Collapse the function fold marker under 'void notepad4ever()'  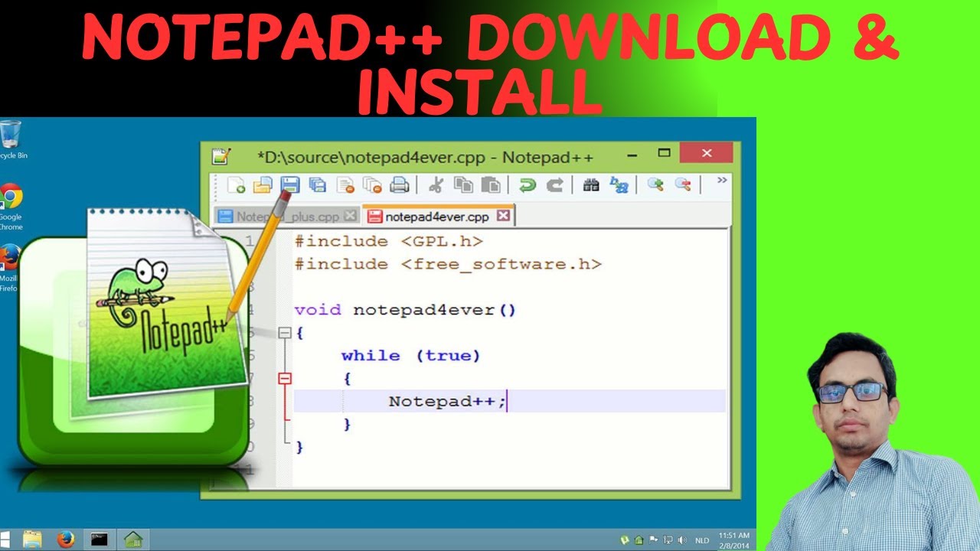[x=285, y=333]
